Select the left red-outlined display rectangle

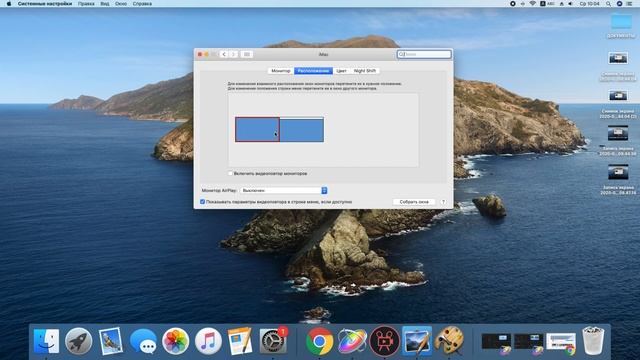point(257,130)
